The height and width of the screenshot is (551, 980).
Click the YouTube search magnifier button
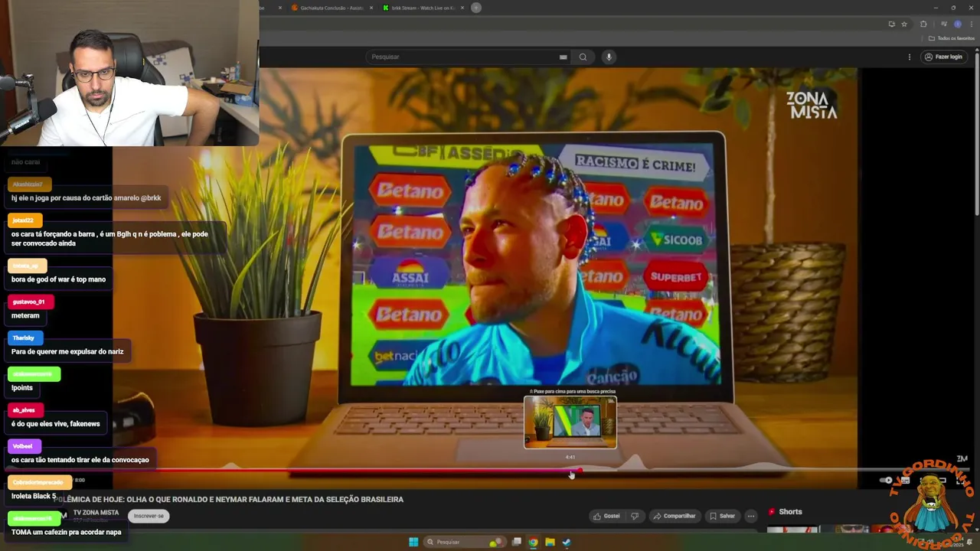[x=583, y=57]
